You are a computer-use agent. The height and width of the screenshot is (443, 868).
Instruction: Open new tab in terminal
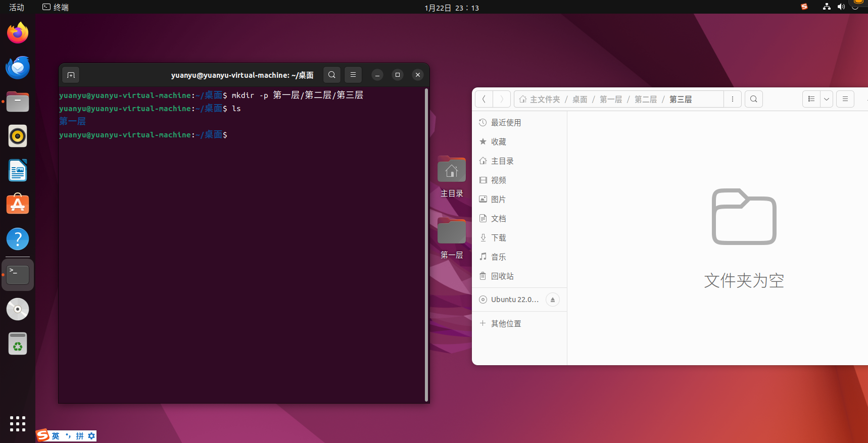(x=71, y=75)
